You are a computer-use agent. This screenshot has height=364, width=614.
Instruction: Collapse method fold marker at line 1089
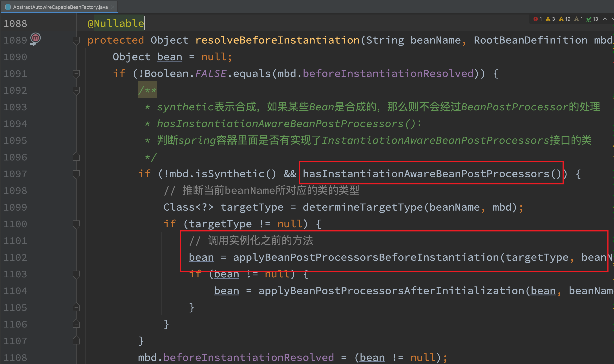[x=76, y=40]
